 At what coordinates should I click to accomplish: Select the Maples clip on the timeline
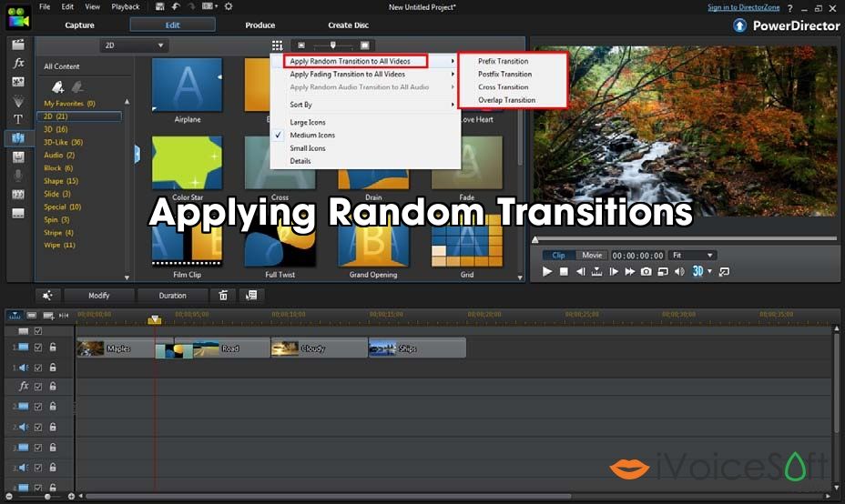[116, 348]
